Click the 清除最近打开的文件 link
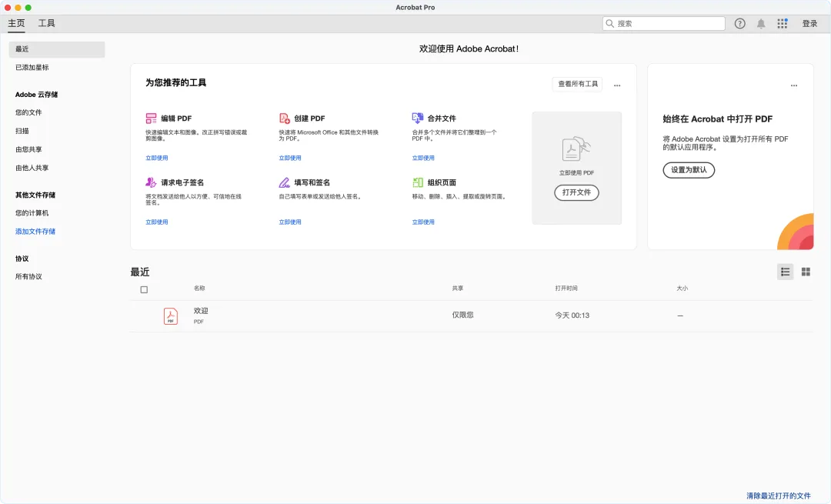The width and height of the screenshot is (831, 504). (779, 496)
